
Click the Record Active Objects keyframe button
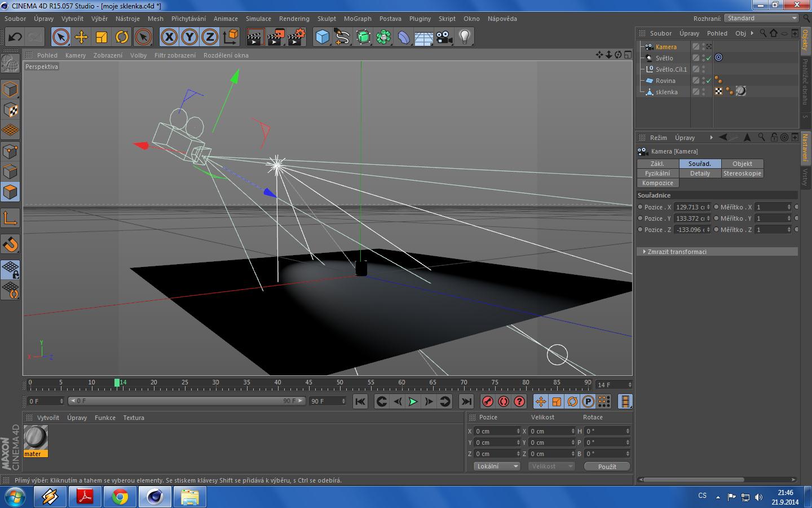pos(488,401)
